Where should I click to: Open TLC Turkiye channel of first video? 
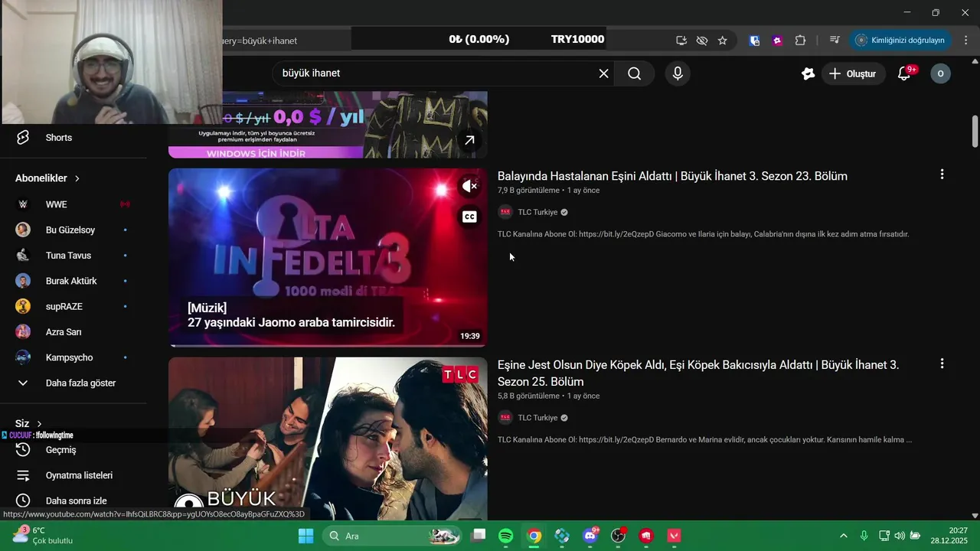coord(537,212)
